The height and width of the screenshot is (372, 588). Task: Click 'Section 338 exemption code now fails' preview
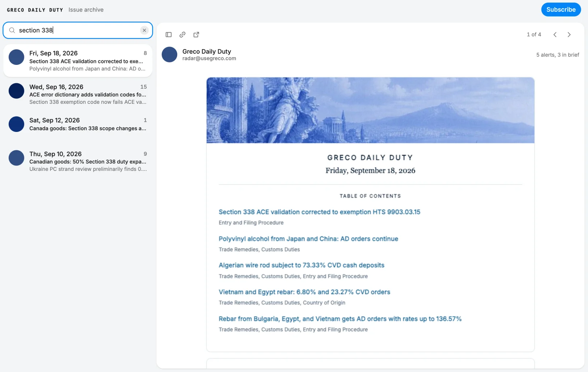pyautogui.click(x=88, y=102)
